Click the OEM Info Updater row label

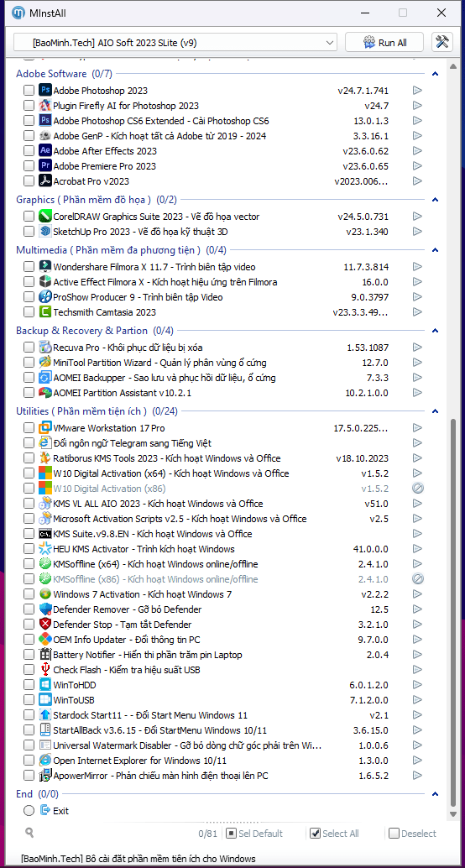coord(127,640)
